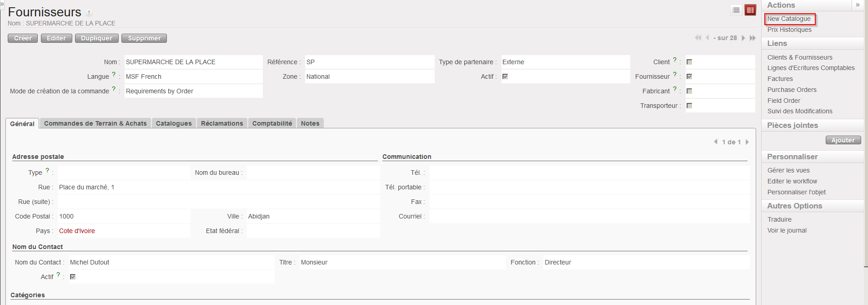Jump to last supplier record arrow
The height and width of the screenshot is (305, 868).
click(x=753, y=38)
